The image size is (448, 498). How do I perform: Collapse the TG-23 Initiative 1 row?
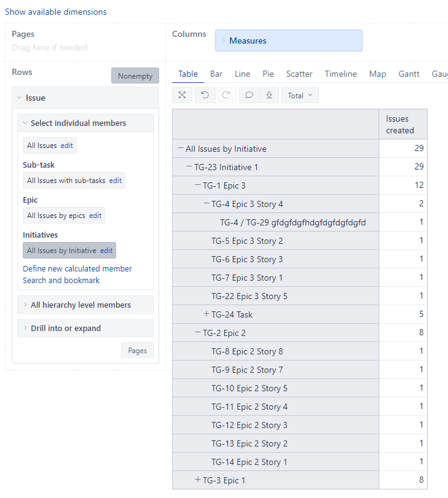pyautogui.click(x=189, y=167)
